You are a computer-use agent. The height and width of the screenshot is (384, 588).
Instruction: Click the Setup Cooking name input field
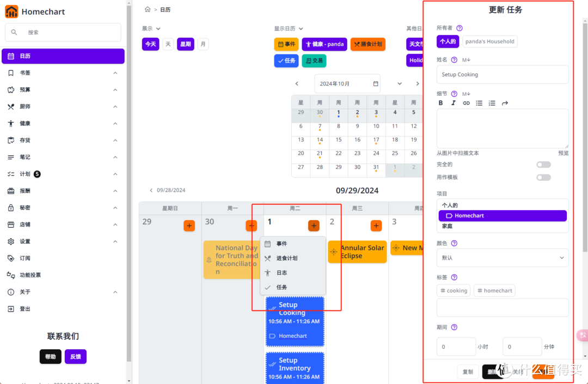pyautogui.click(x=502, y=74)
